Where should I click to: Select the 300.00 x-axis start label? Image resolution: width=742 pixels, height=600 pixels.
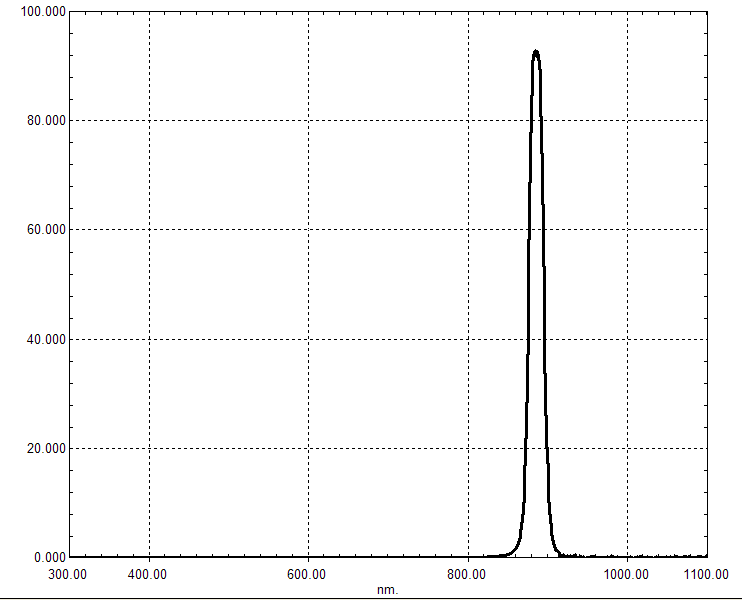[68, 574]
